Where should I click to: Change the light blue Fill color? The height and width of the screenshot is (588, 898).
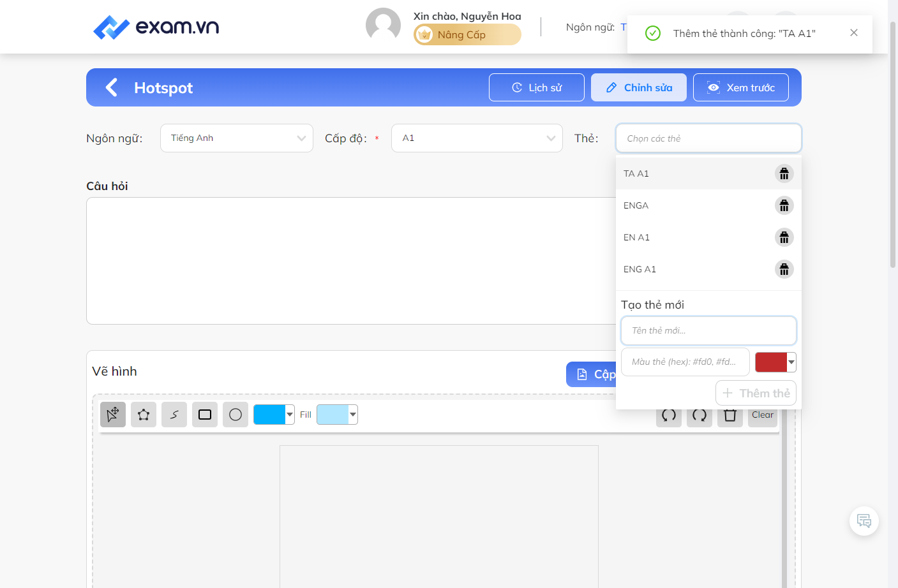337,415
